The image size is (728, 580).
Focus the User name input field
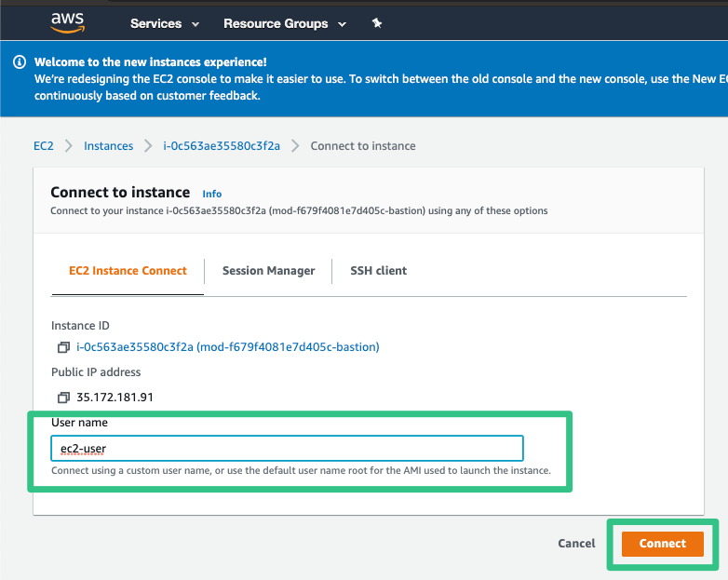pyautogui.click(x=287, y=449)
